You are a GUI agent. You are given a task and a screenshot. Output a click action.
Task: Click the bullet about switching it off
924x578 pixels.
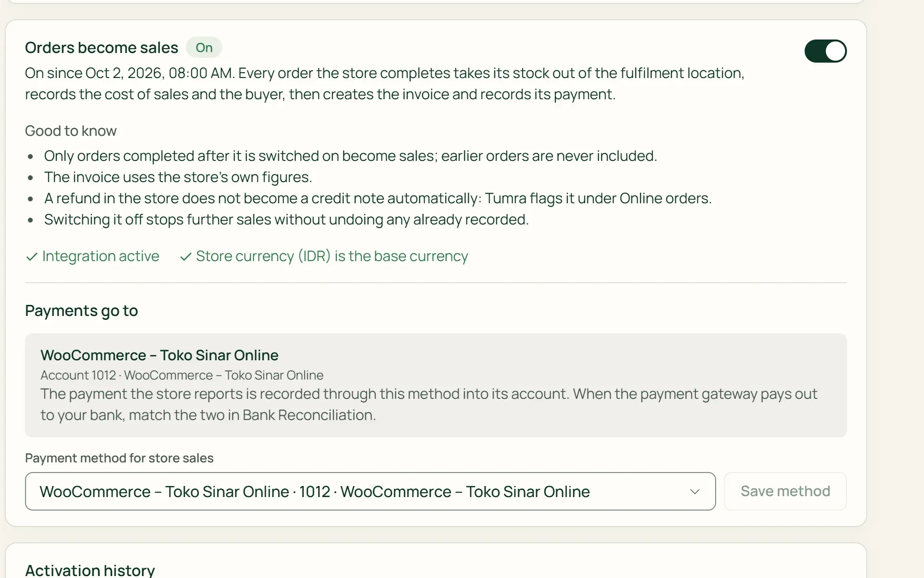point(286,220)
